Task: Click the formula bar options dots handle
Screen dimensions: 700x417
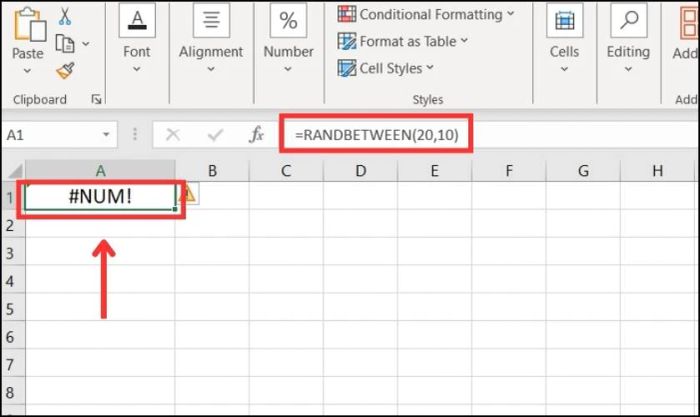Action: point(135,134)
